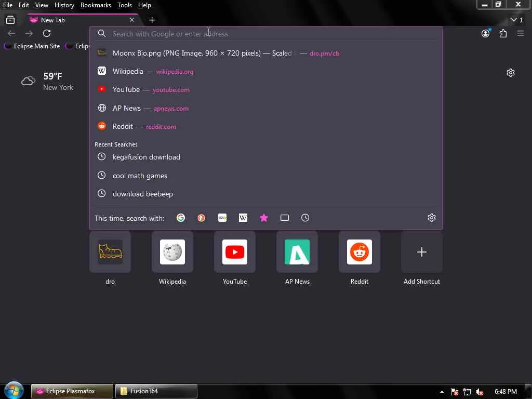Screen dimensions: 532x399
Task: Open the Wikipedia shortcut tile
Action: [172, 252]
